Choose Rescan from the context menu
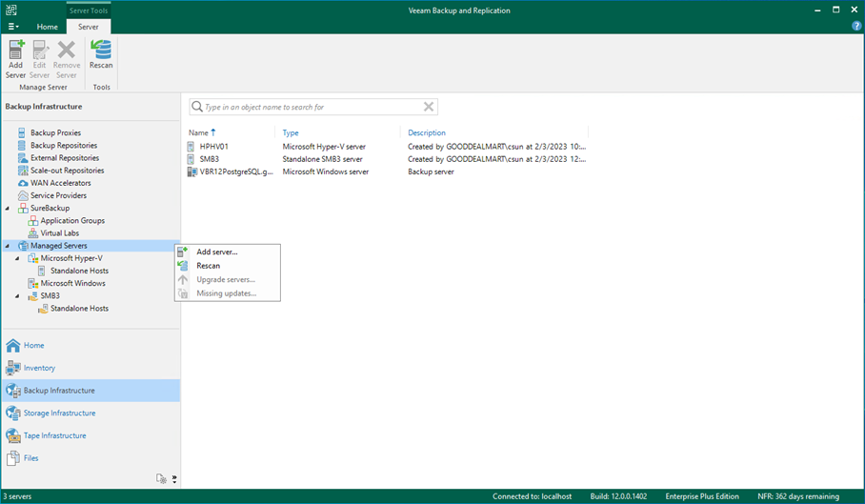This screenshot has height=504, width=865. [x=228, y=265]
